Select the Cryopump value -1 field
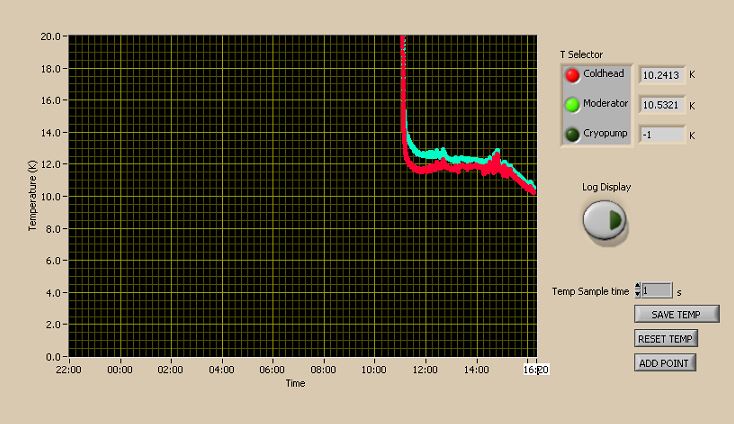Viewport: 734px width, 424px height. 661,135
